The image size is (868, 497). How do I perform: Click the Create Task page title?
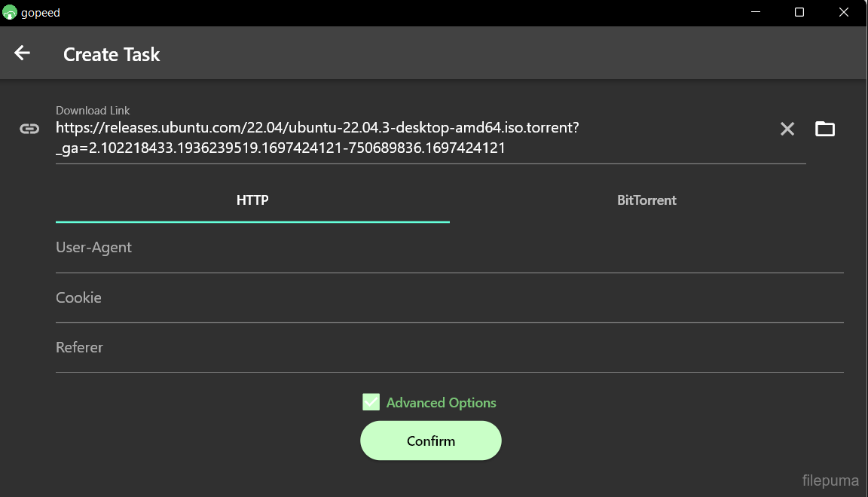coord(112,54)
